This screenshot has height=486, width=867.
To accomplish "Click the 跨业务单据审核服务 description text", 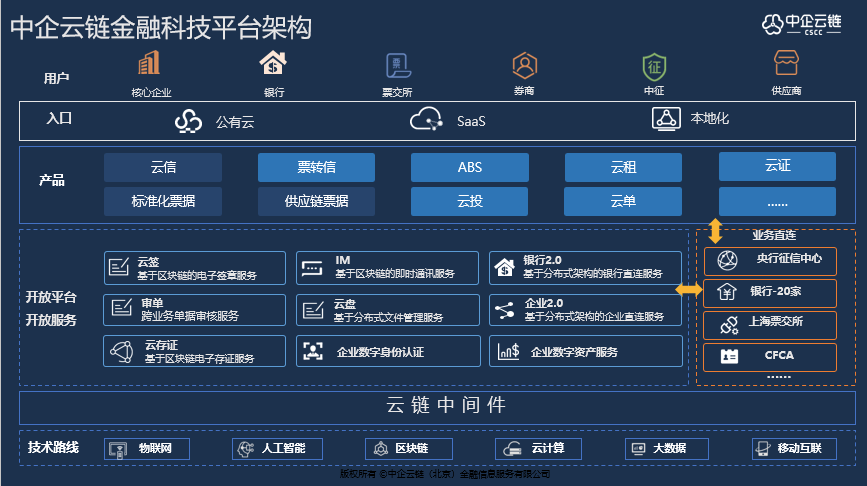I will click(x=190, y=316).
